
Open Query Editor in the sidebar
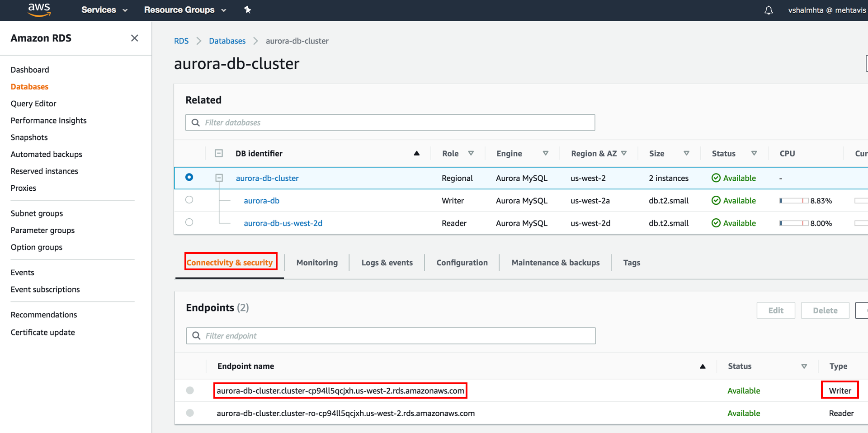point(33,104)
